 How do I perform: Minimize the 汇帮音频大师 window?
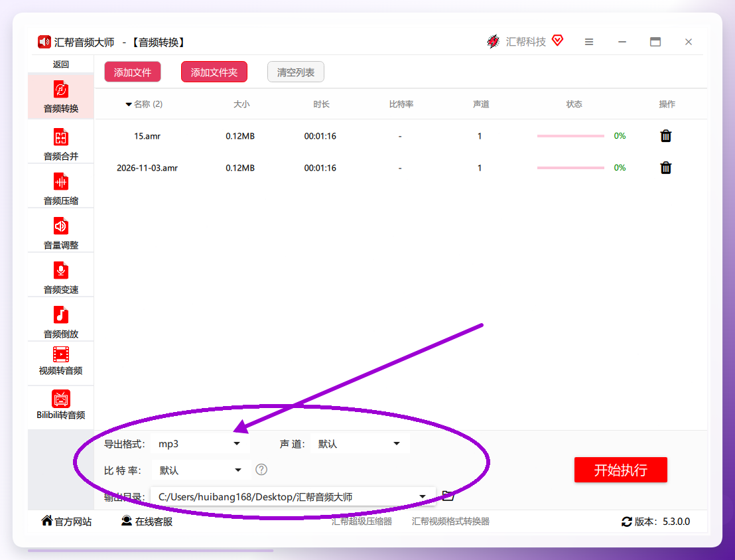pos(622,42)
